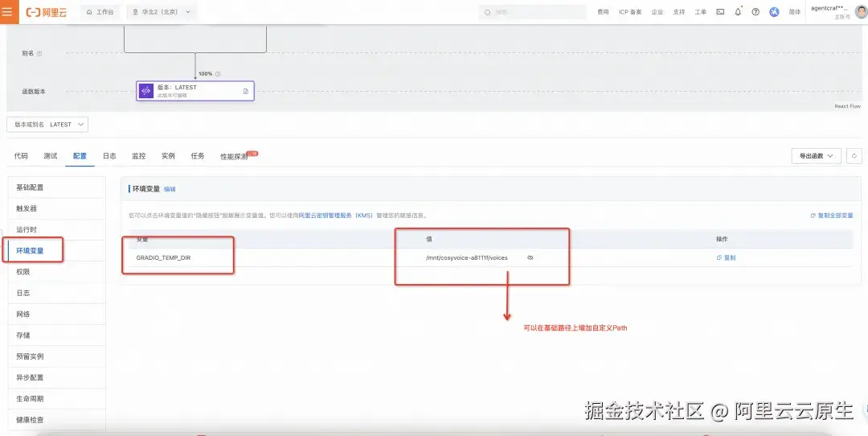Launch the Cloud Shell terminal icon
The height and width of the screenshot is (436, 868).
pos(720,11)
